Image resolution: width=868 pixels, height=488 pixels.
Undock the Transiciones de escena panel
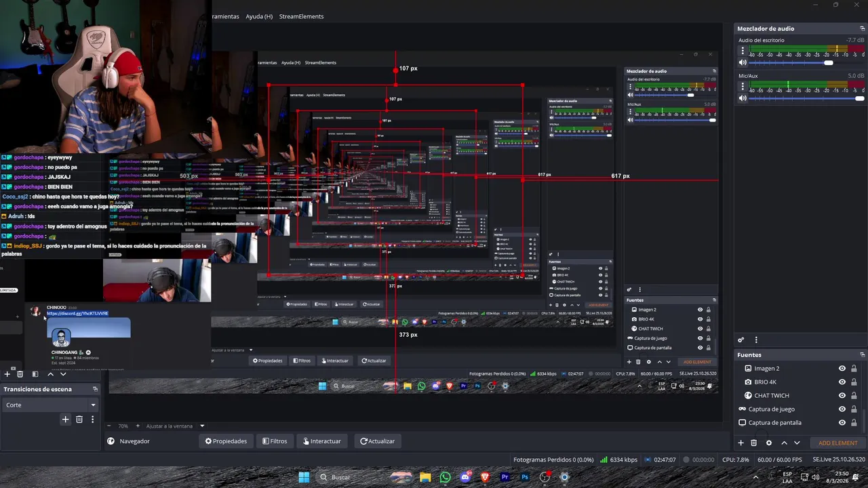click(x=95, y=389)
